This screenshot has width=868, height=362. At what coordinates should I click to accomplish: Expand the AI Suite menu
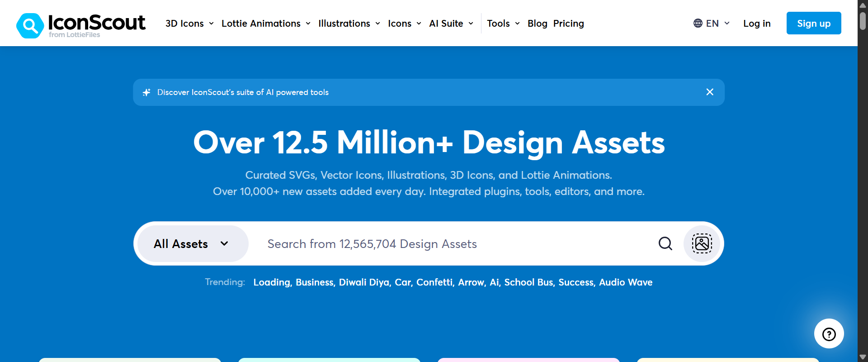[x=452, y=24]
